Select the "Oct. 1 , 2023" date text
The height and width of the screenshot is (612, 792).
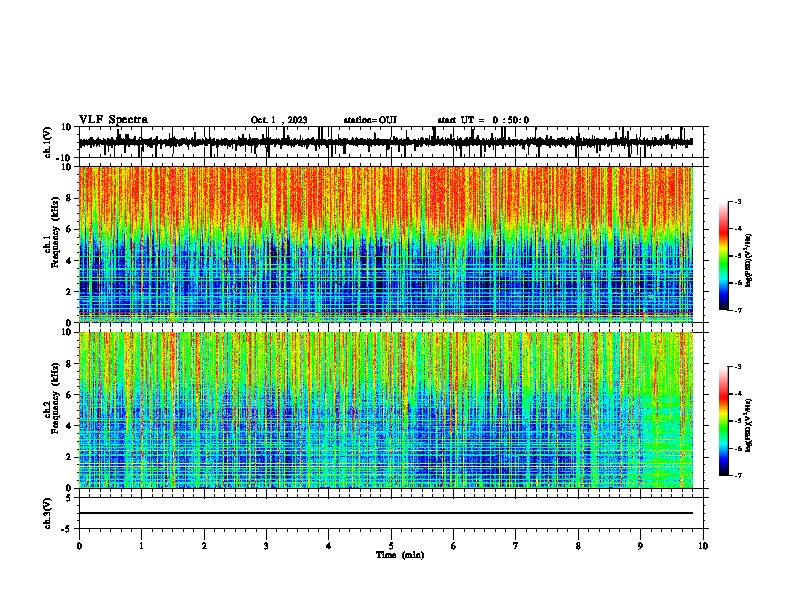pos(279,120)
